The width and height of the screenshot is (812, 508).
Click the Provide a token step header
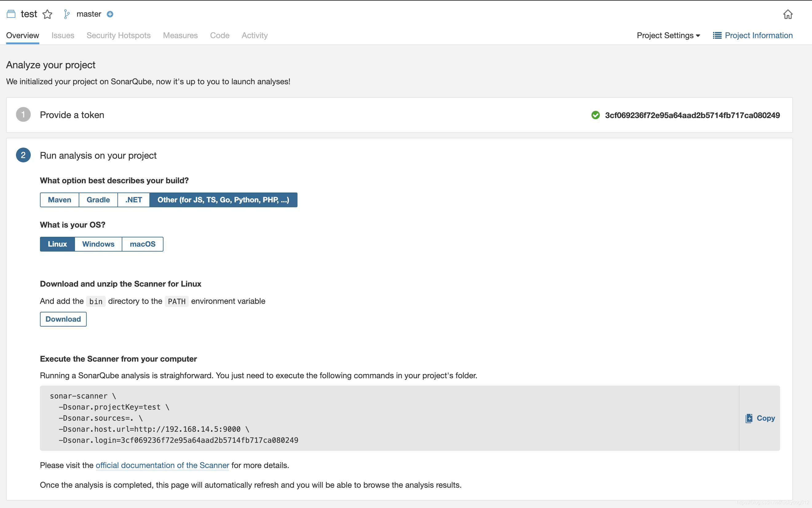tap(72, 115)
